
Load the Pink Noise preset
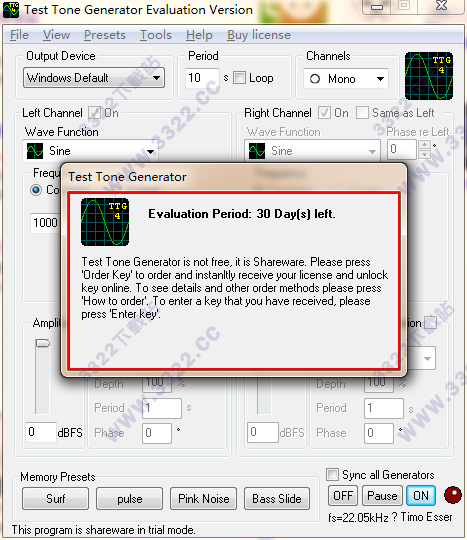pyautogui.click(x=204, y=498)
